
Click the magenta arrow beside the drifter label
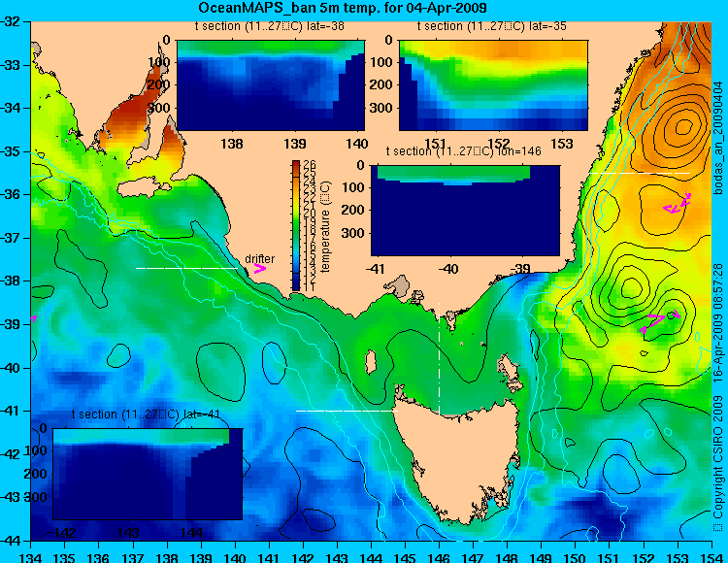tap(260, 268)
